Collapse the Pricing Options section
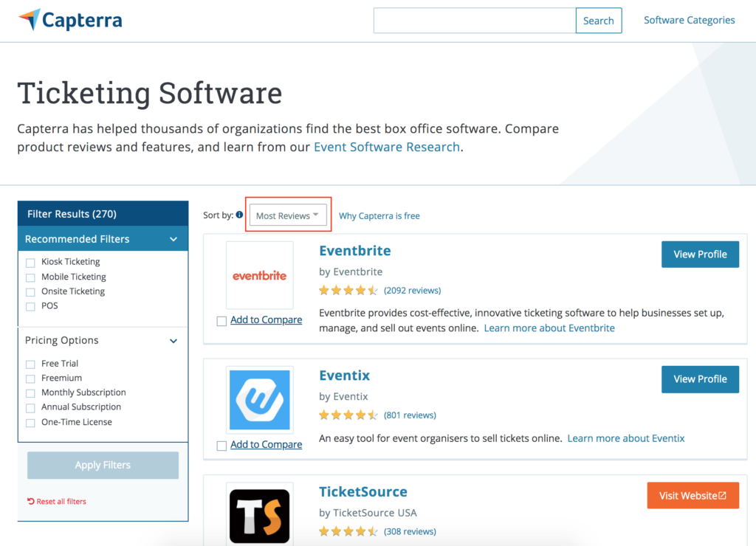This screenshot has height=546, width=756. pos(173,341)
